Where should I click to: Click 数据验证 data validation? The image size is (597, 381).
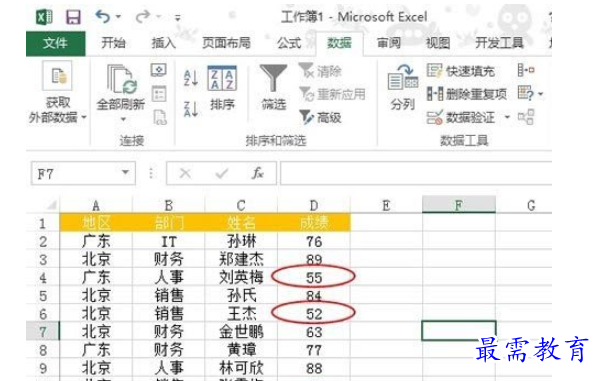[461, 118]
